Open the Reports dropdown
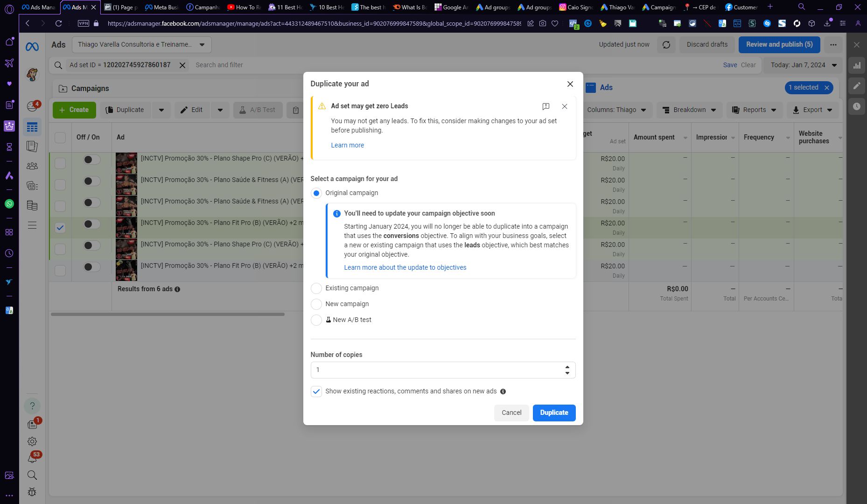 [x=754, y=110]
